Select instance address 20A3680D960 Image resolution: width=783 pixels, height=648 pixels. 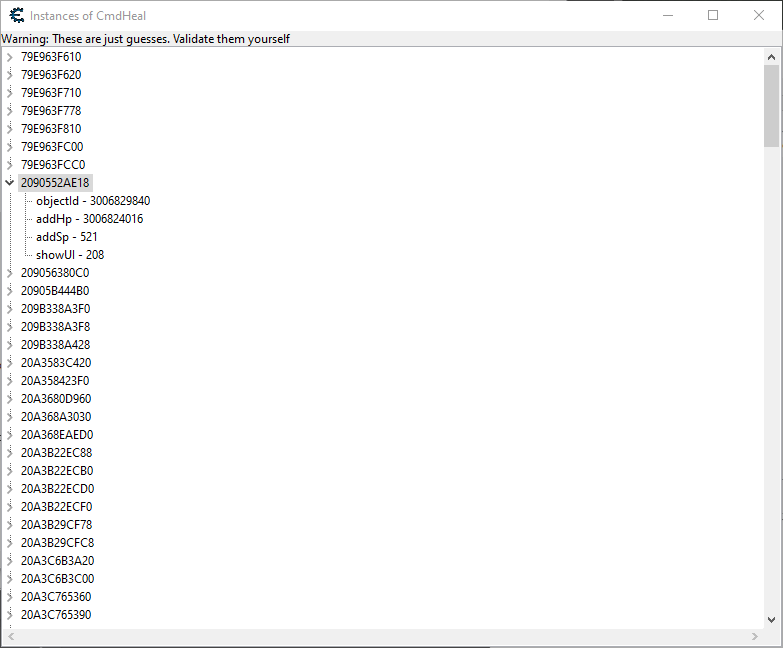56,399
